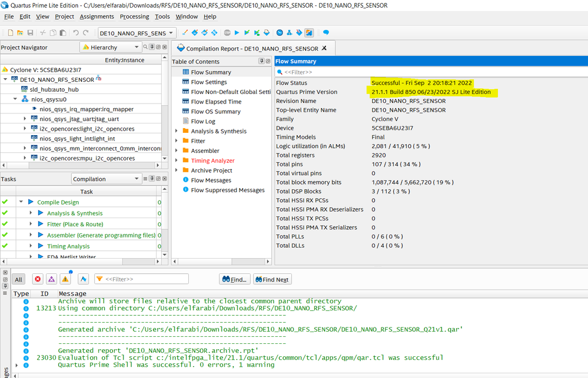The image size is (588, 378).
Task: Click the Open file folder icon in toolbar
Action: click(19, 33)
